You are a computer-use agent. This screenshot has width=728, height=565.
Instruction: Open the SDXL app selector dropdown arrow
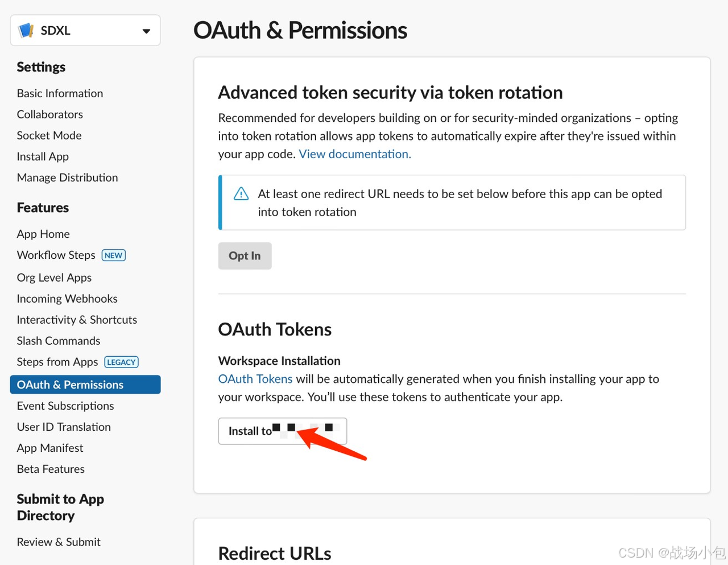pyautogui.click(x=146, y=31)
